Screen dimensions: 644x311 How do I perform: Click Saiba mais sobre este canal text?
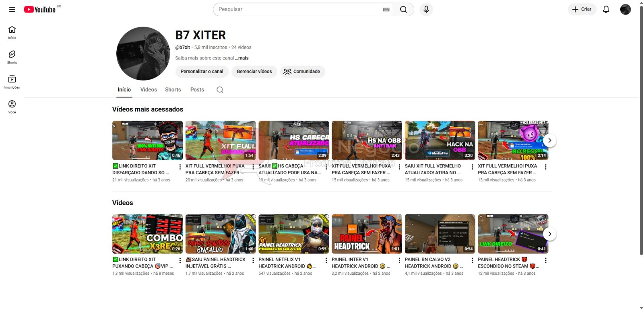pos(204,58)
